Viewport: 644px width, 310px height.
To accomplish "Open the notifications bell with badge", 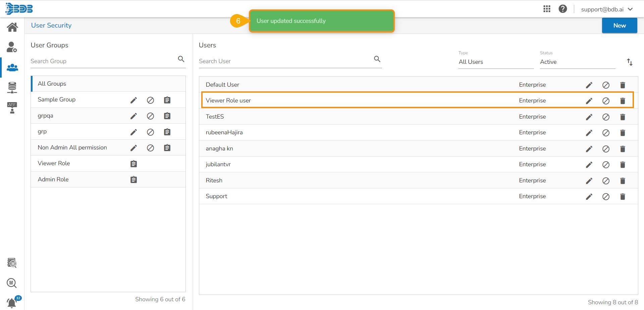I will [12, 303].
